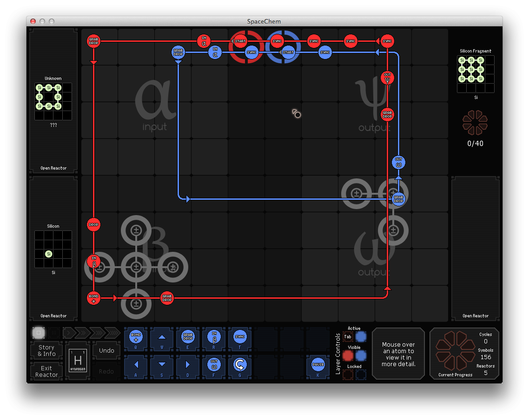
Task: Choose the Grab Drop tool (E)
Action: click(188, 339)
